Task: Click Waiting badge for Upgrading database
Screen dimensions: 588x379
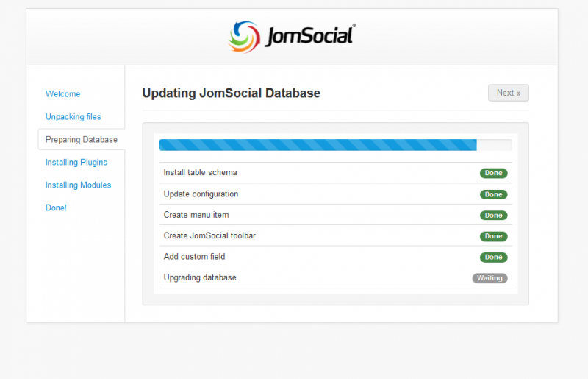Action: (x=490, y=278)
